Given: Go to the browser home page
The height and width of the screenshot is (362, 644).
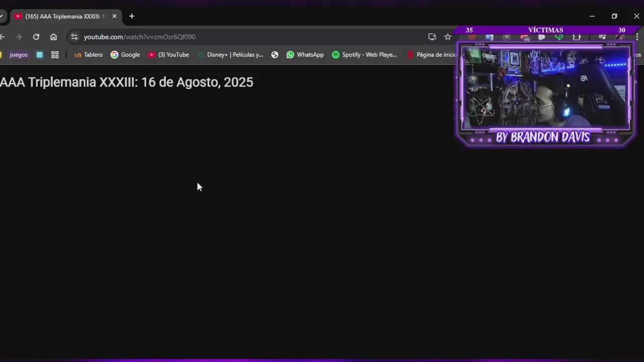Looking at the screenshot, I should pos(53,37).
